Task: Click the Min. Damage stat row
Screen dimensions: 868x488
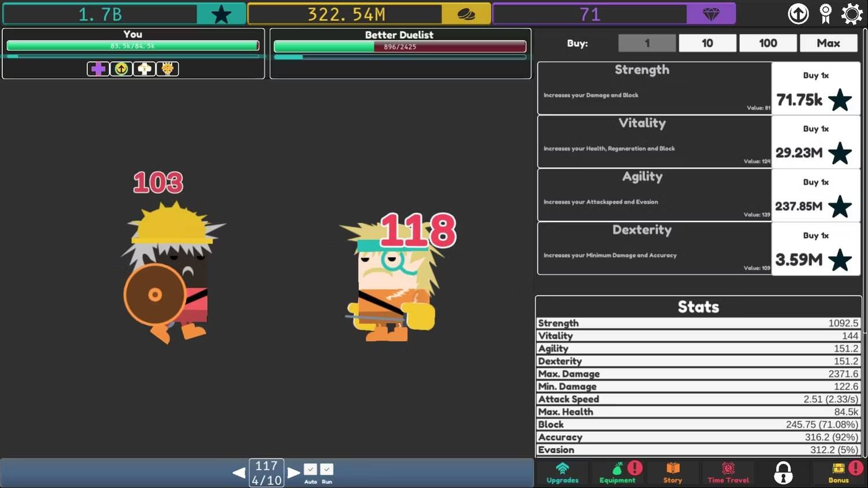Action: [698, 386]
